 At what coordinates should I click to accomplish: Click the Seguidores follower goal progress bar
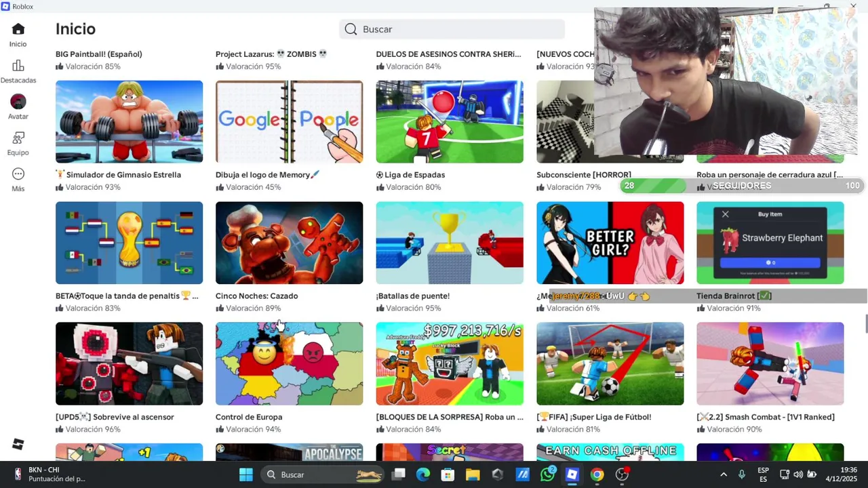tap(741, 186)
